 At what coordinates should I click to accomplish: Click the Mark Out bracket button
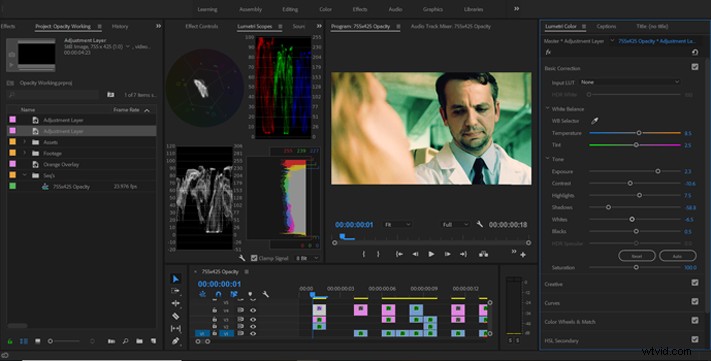[x=378, y=254]
